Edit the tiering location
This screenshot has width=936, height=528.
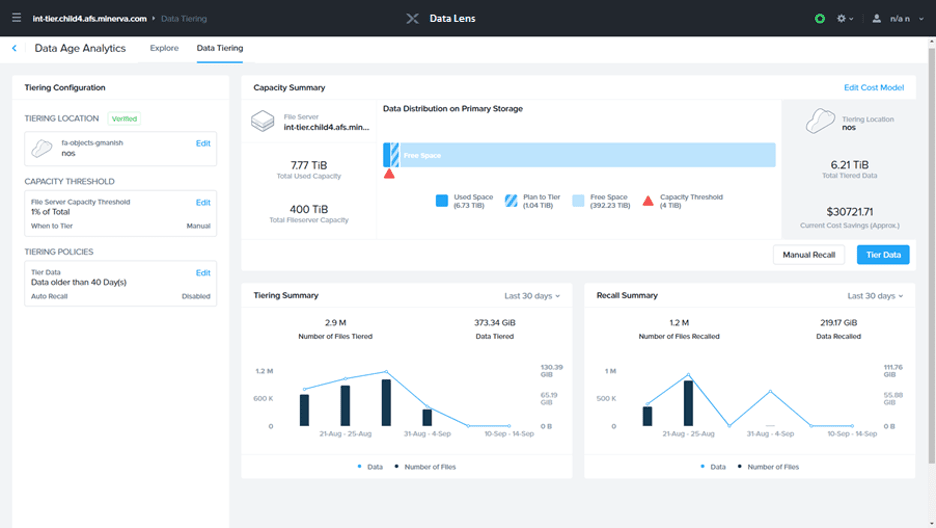point(203,143)
